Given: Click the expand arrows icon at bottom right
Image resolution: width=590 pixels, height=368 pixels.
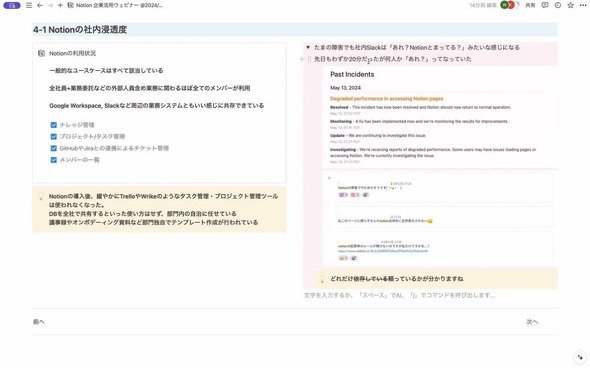Looking at the screenshot, I should point(580,357).
